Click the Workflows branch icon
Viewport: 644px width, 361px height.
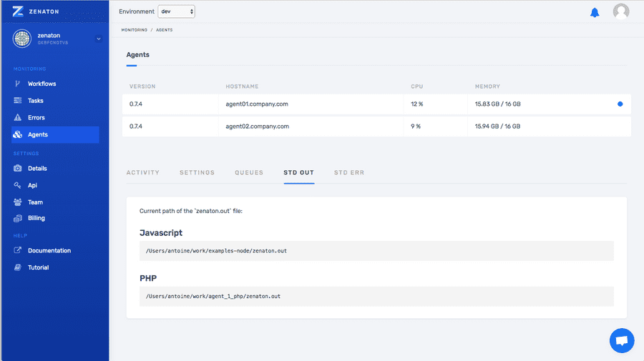[17, 84]
